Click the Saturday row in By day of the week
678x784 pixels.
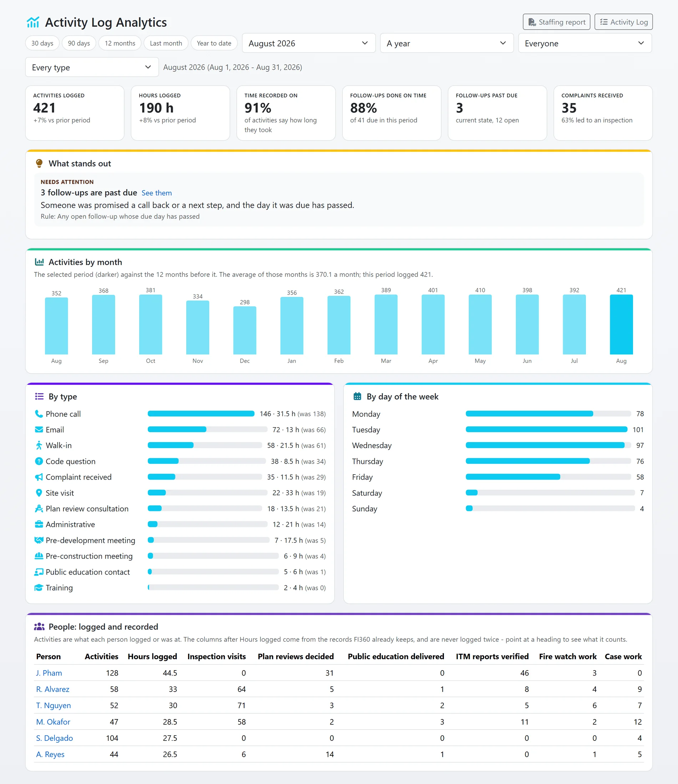point(497,493)
